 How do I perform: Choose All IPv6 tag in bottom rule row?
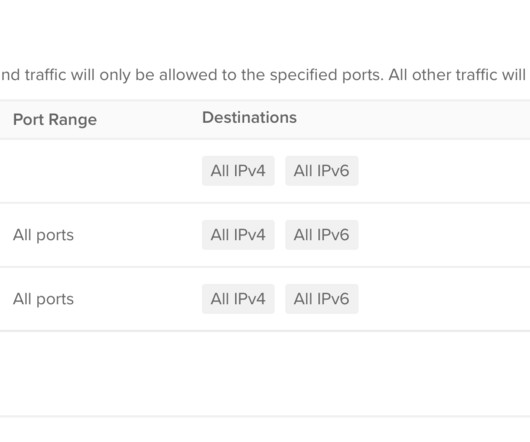click(321, 299)
